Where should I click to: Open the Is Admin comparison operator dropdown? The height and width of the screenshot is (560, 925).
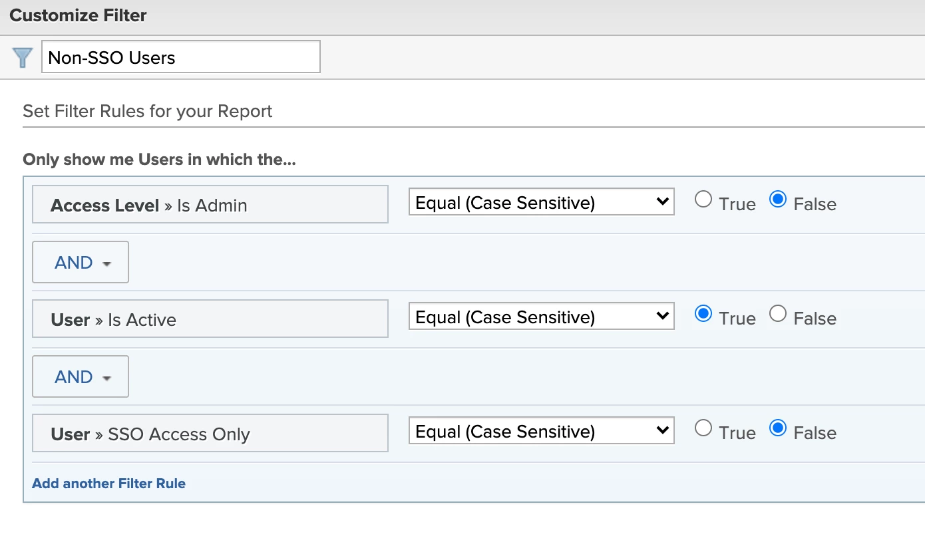[x=542, y=202]
